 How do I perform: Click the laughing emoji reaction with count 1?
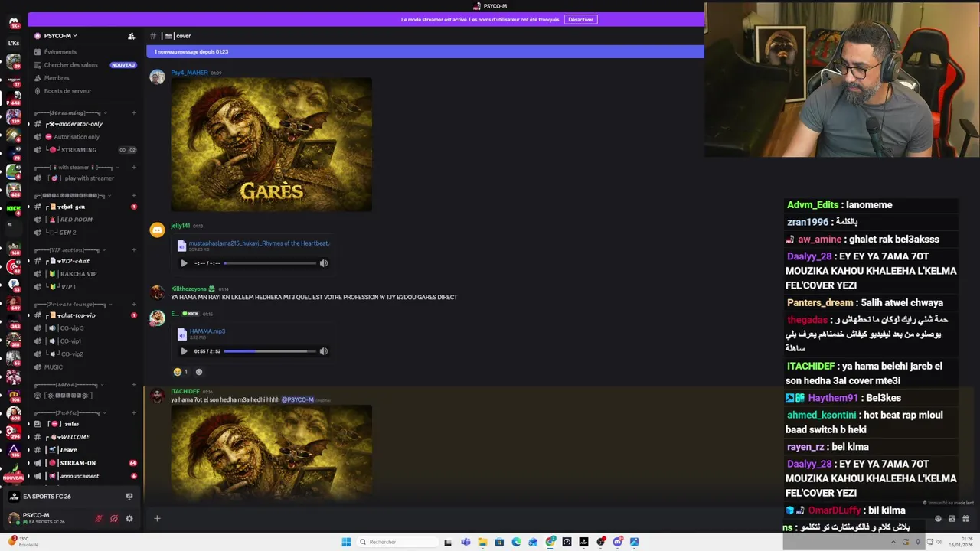click(x=181, y=372)
